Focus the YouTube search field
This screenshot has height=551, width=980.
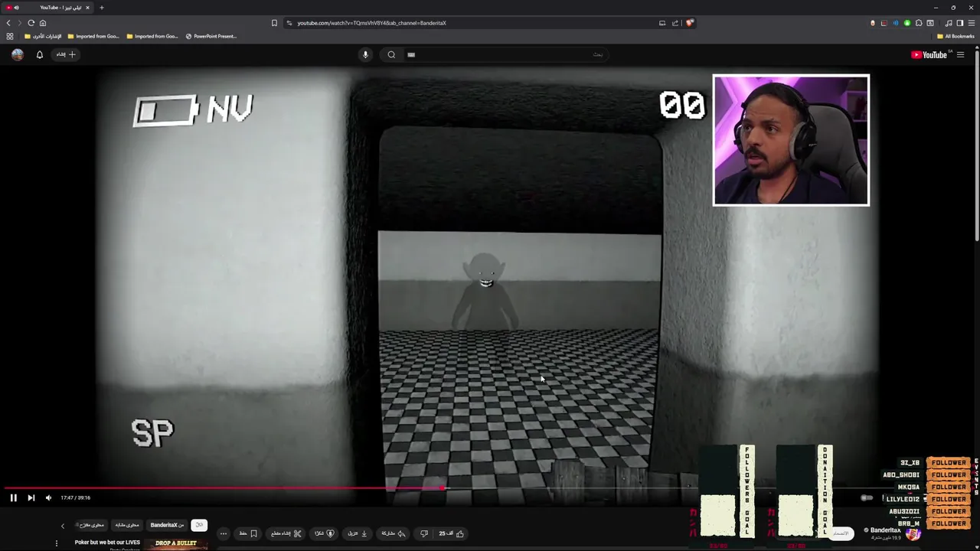pyautogui.click(x=505, y=54)
